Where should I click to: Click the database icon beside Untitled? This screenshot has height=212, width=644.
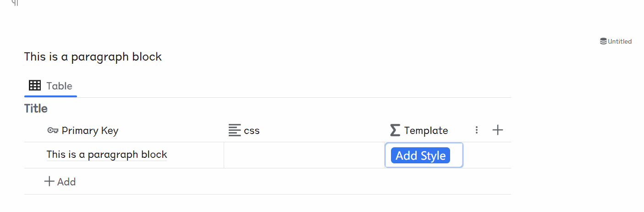603,41
